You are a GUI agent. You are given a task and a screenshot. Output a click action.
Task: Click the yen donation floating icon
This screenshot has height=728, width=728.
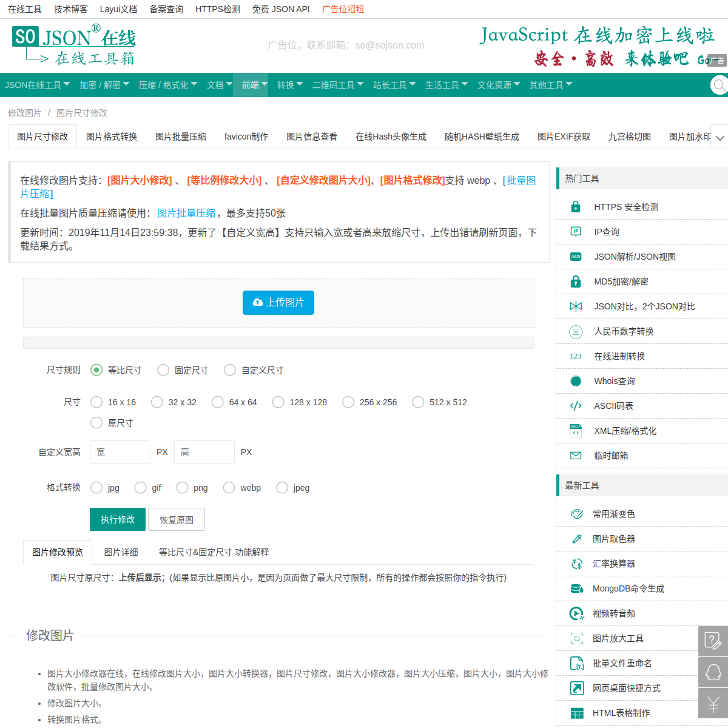tap(713, 703)
